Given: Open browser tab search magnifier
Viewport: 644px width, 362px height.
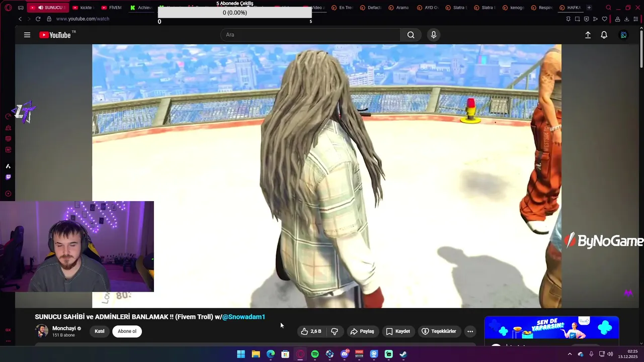Looking at the screenshot, I should 608,8.
